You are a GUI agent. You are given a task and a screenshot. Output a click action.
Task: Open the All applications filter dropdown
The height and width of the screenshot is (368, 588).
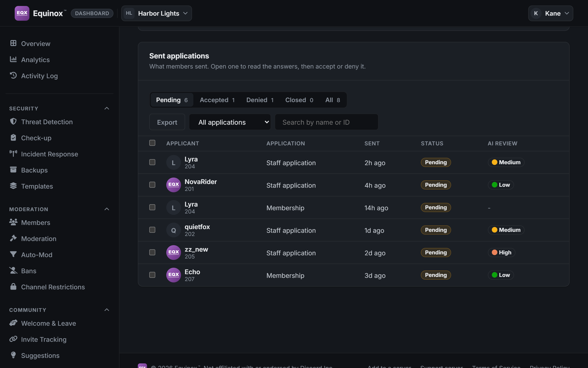click(230, 122)
